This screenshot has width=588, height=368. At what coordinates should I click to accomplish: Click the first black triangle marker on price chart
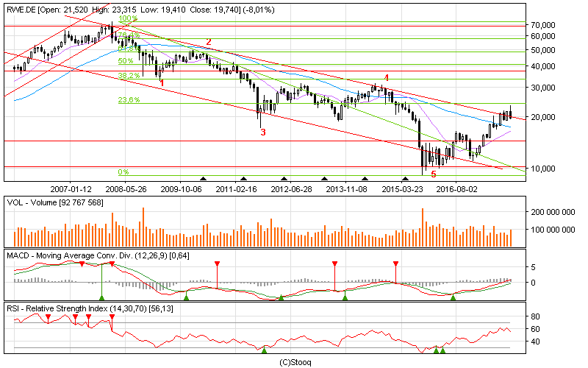tap(203, 178)
